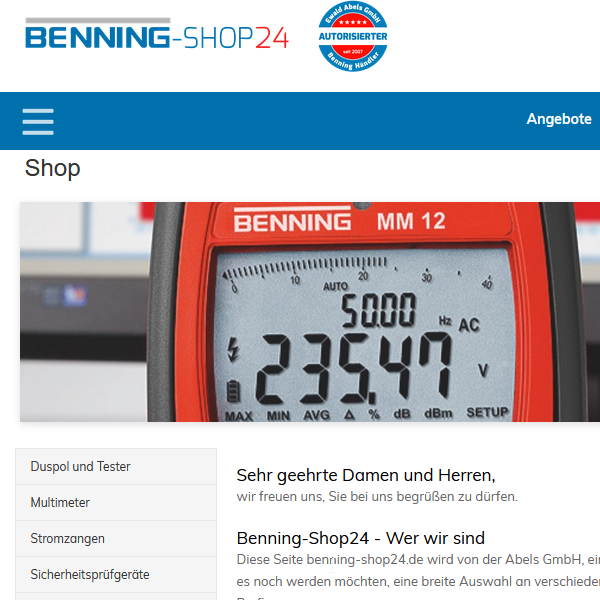Click the white BENNING logo on red multimeter
Image resolution: width=600 pixels, height=600 pixels.
[292, 219]
